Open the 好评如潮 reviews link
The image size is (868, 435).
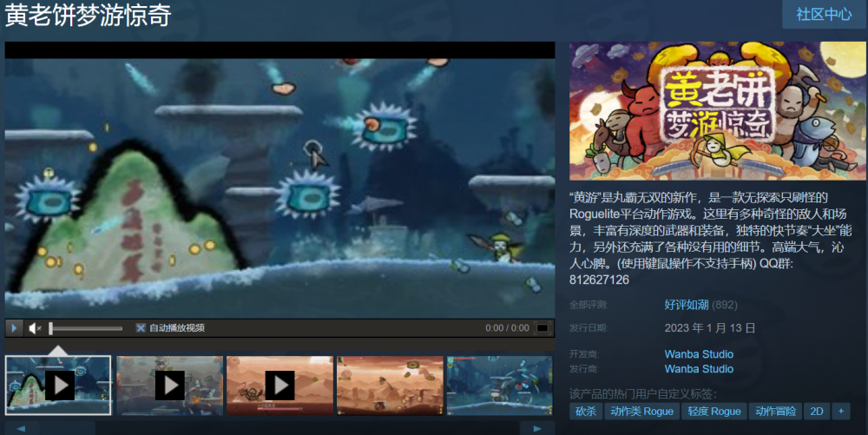click(x=686, y=305)
